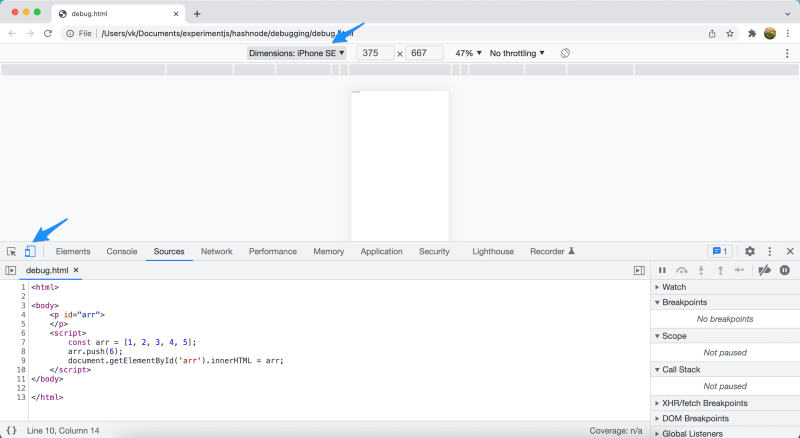Switch to the Lighthouse tab
The width and height of the screenshot is (800, 438).
pos(493,251)
